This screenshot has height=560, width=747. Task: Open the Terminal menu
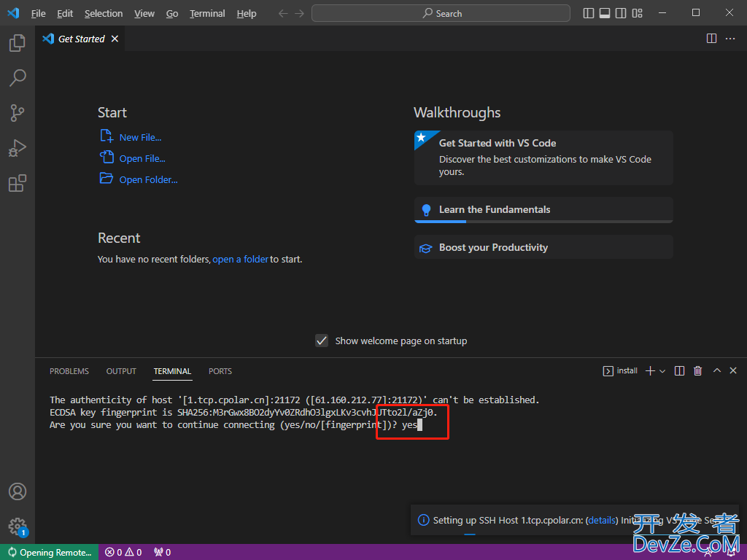[207, 13]
